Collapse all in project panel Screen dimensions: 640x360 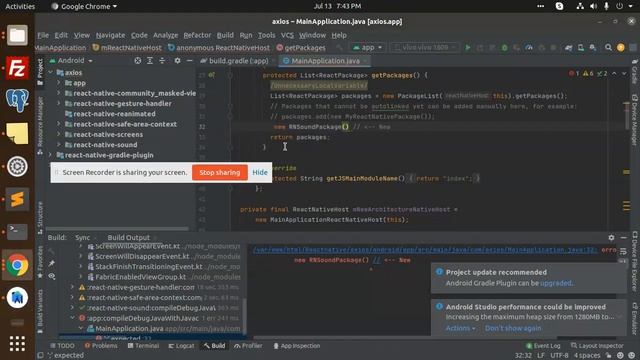(162, 60)
